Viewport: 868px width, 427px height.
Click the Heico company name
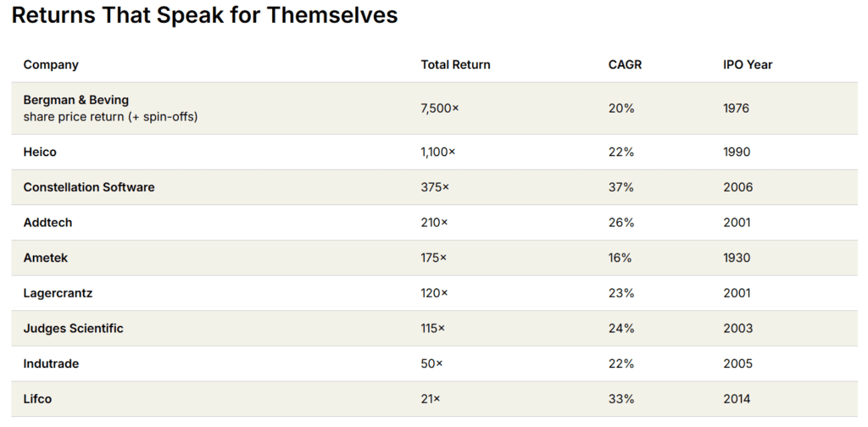(x=40, y=152)
